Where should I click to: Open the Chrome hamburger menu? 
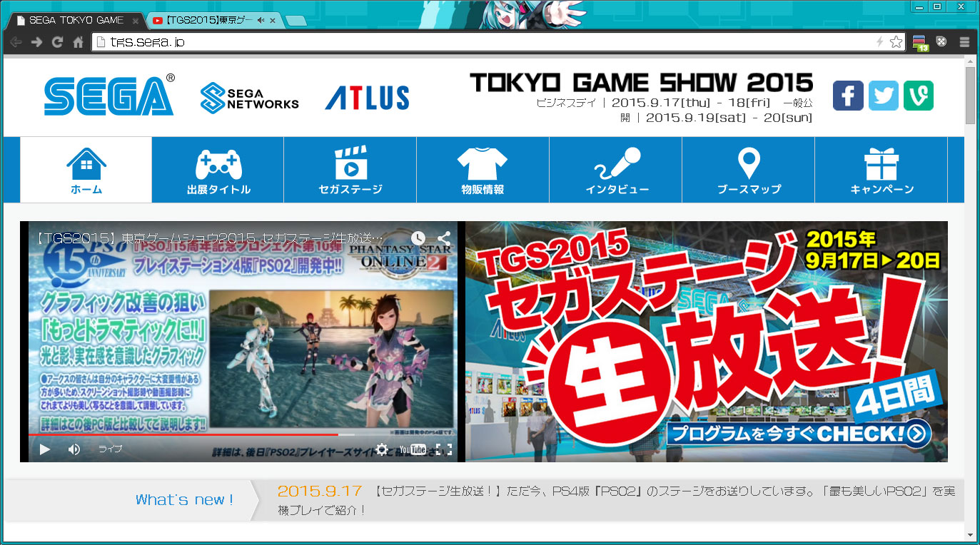[x=964, y=42]
